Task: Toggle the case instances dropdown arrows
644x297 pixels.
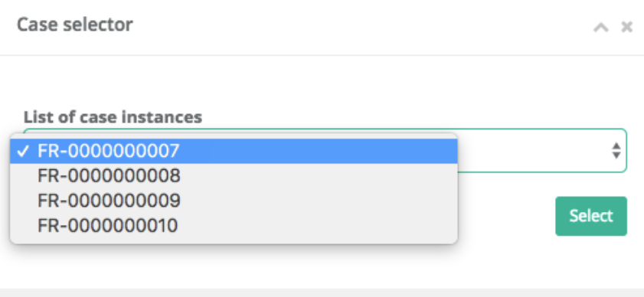Action: point(616,151)
